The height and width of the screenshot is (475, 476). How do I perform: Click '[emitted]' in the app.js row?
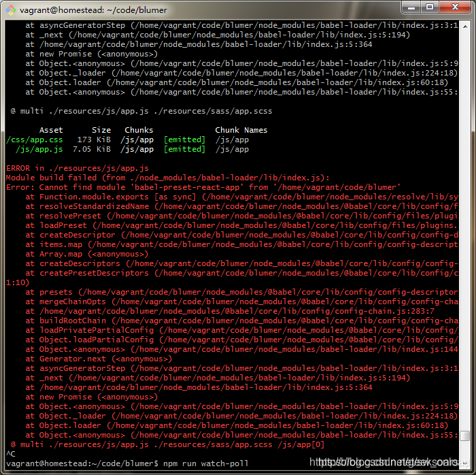pos(184,149)
